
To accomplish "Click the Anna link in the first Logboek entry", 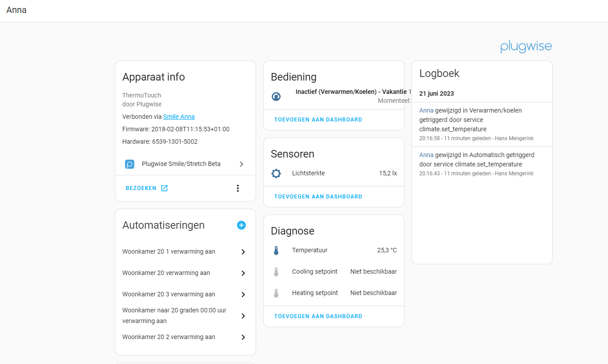I will [x=425, y=110].
